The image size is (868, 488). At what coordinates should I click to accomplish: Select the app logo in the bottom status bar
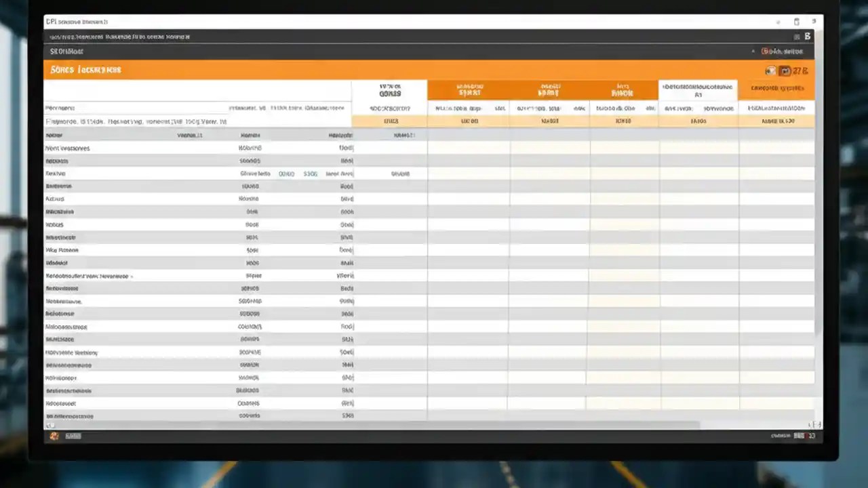pos(54,436)
